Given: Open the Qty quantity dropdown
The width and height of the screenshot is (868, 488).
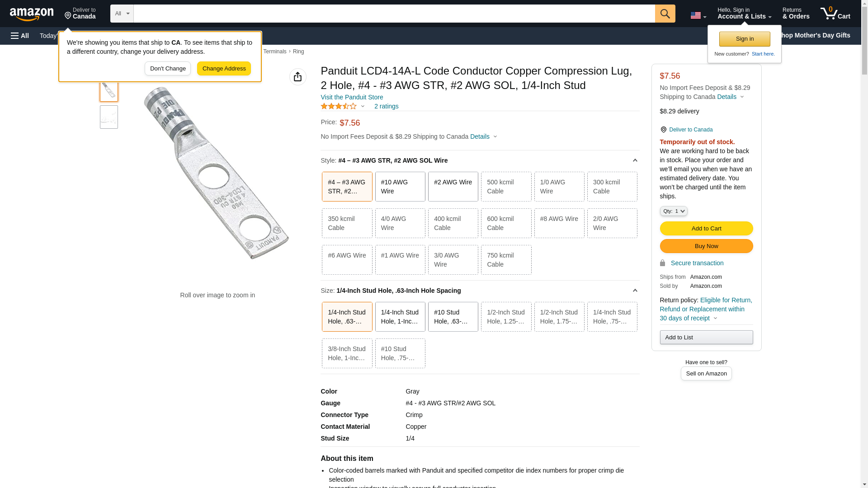Looking at the screenshot, I should [673, 211].
